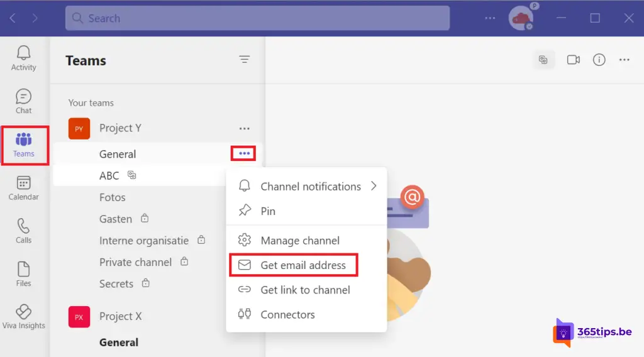Open the Private channel entry

tap(135, 262)
